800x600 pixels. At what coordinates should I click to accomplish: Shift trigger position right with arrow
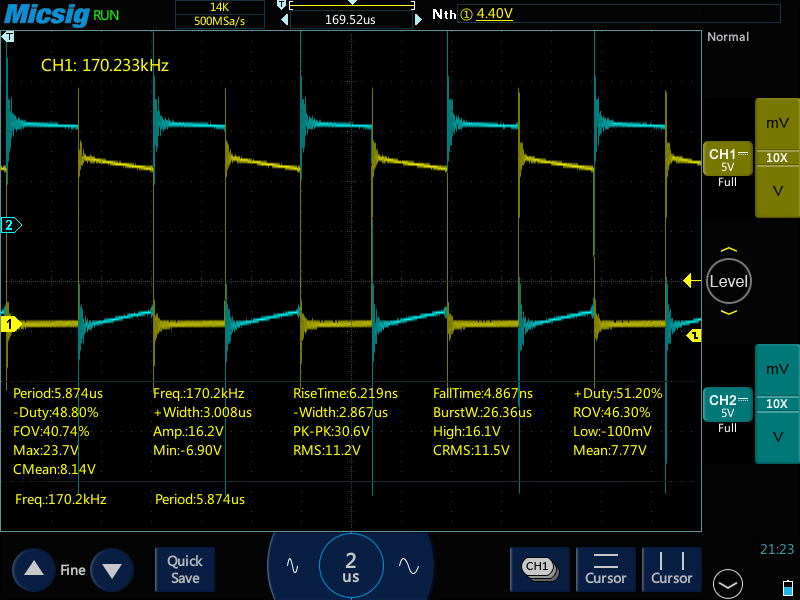tap(418, 20)
